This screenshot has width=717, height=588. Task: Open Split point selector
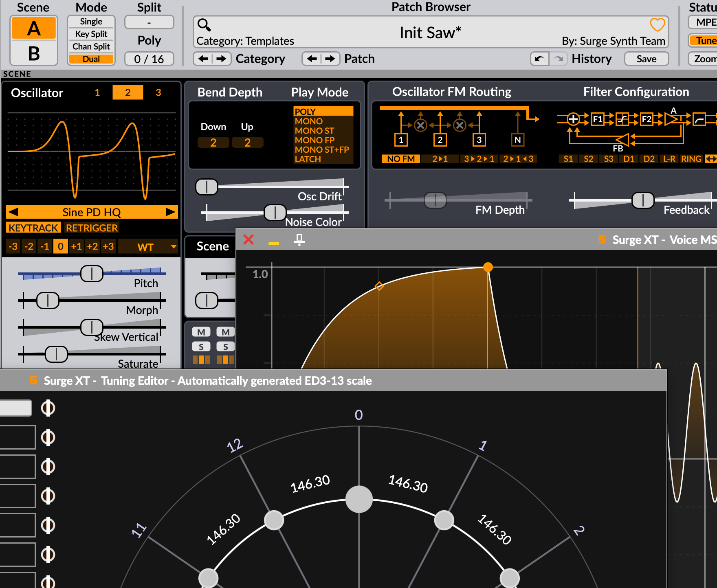tap(149, 22)
